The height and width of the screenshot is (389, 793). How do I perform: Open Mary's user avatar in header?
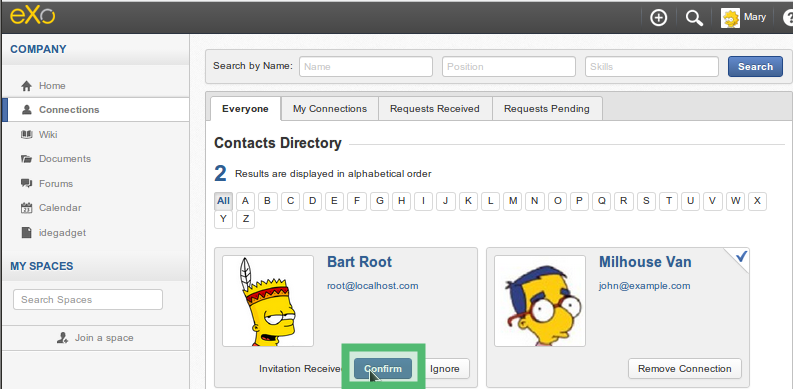click(x=730, y=18)
